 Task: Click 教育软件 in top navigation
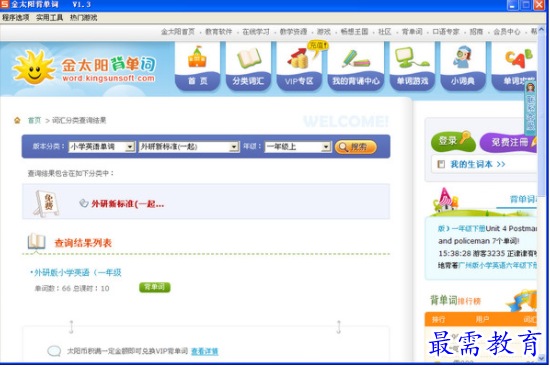pos(219,32)
